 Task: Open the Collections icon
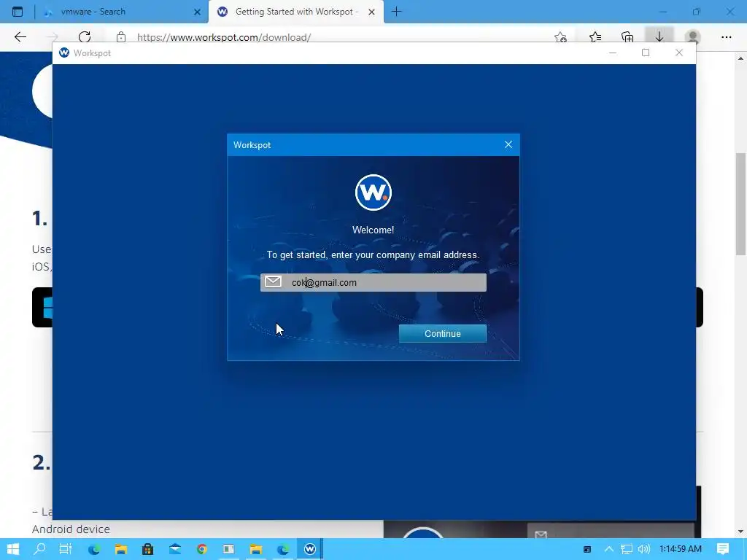627,36
